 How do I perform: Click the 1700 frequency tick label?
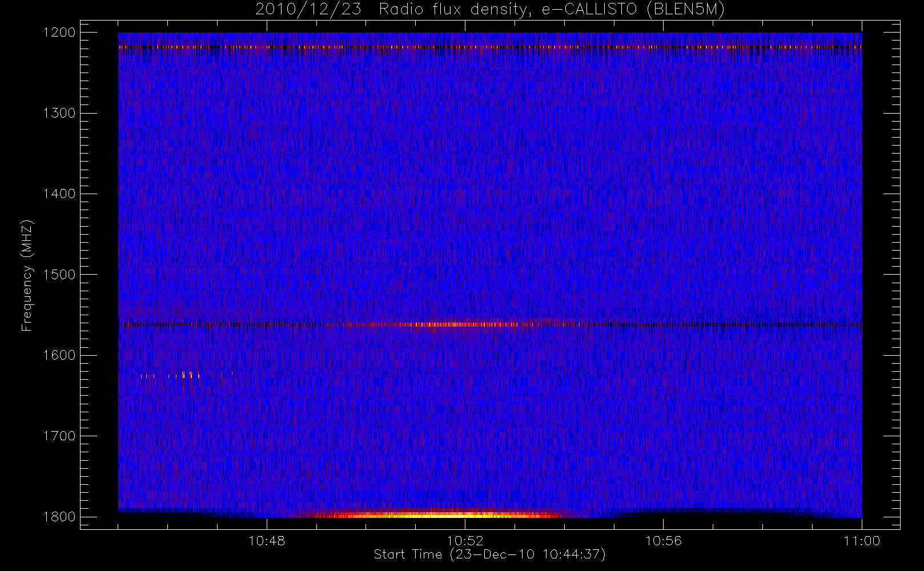(59, 436)
